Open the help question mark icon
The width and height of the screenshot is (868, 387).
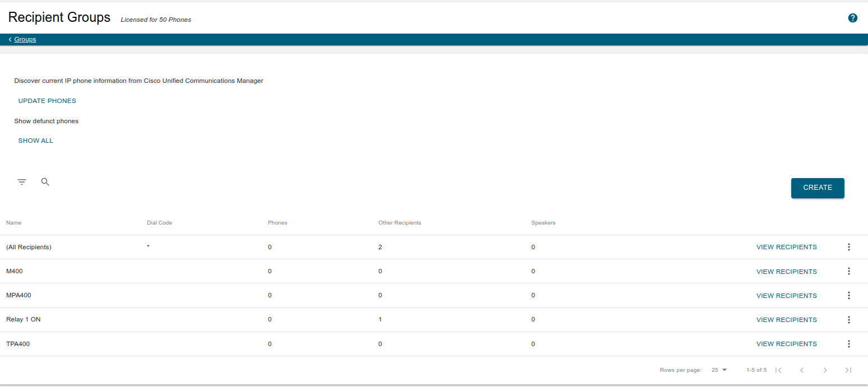coord(852,18)
